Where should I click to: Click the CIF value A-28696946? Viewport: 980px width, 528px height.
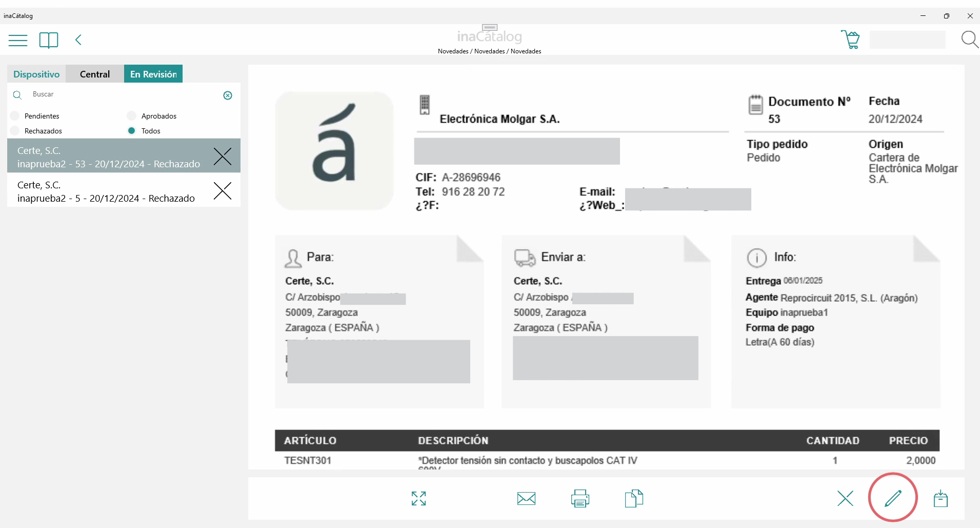pos(471,178)
